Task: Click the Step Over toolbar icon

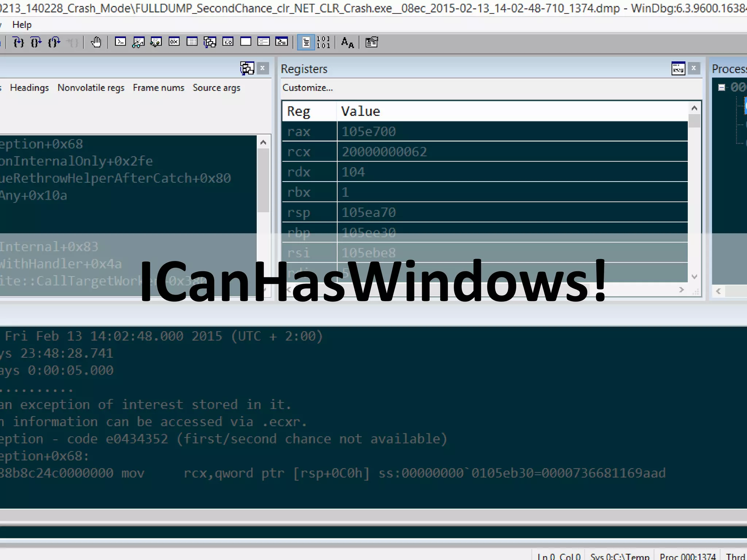Action: coord(36,42)
